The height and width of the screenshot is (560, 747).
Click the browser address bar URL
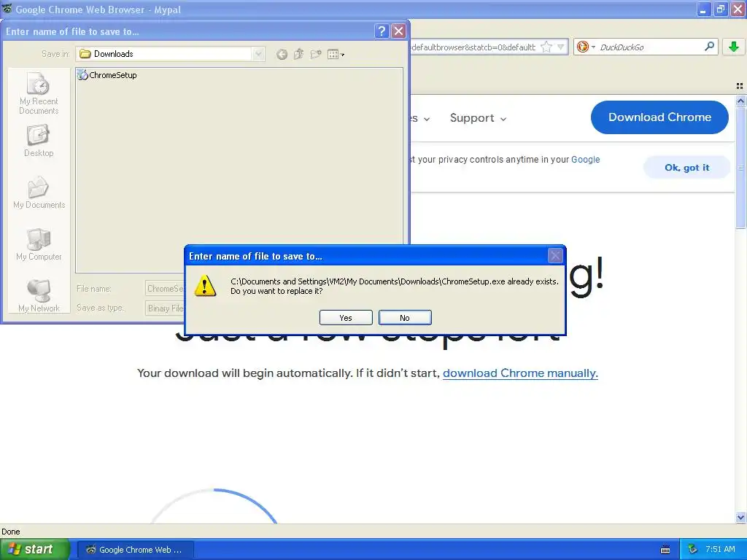pos(473,47)
